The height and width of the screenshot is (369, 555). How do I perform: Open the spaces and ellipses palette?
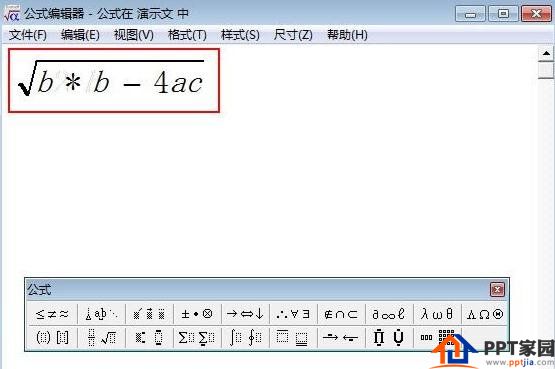click(102, 314)
